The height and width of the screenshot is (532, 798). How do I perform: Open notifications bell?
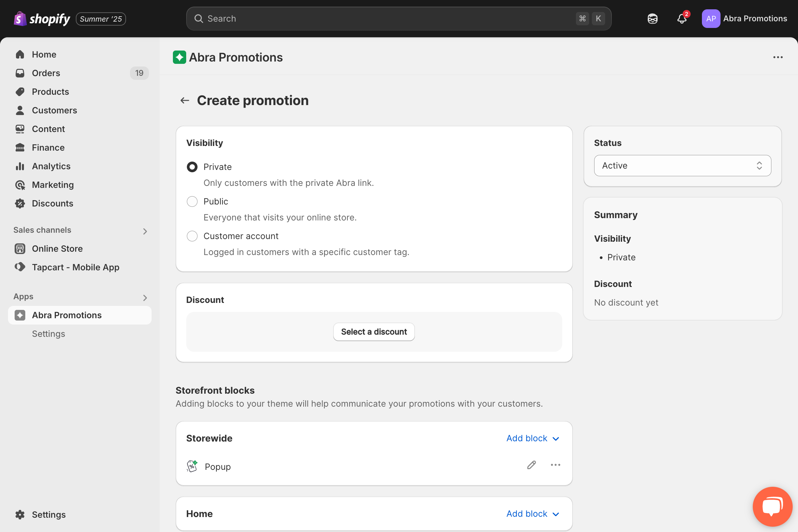pyautogui.click(x=682, y=19)
